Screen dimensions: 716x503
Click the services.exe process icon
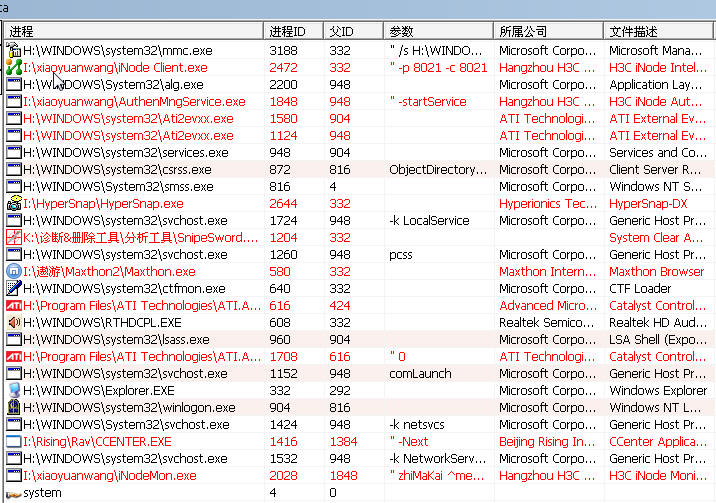[x=14, y=152]
